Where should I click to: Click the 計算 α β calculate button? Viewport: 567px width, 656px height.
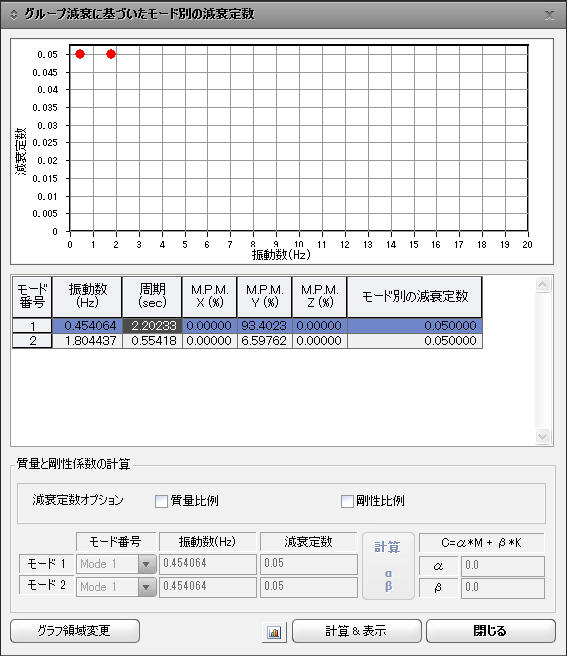click(x=388, y=566)
